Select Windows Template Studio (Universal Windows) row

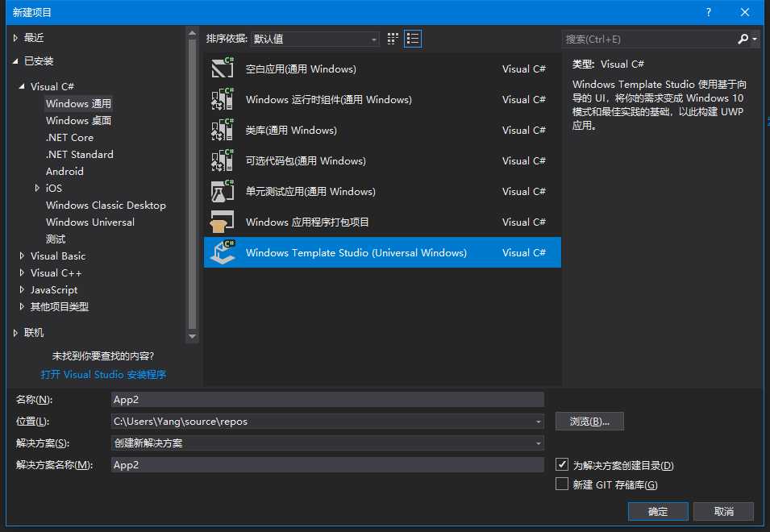pyautogui.click(x=382, y=252)
